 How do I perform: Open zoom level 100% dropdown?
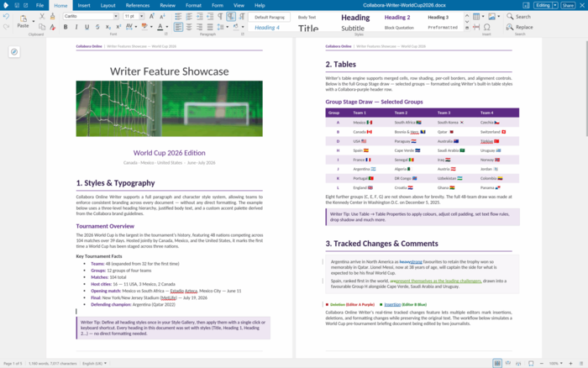[x=556, y=363]
